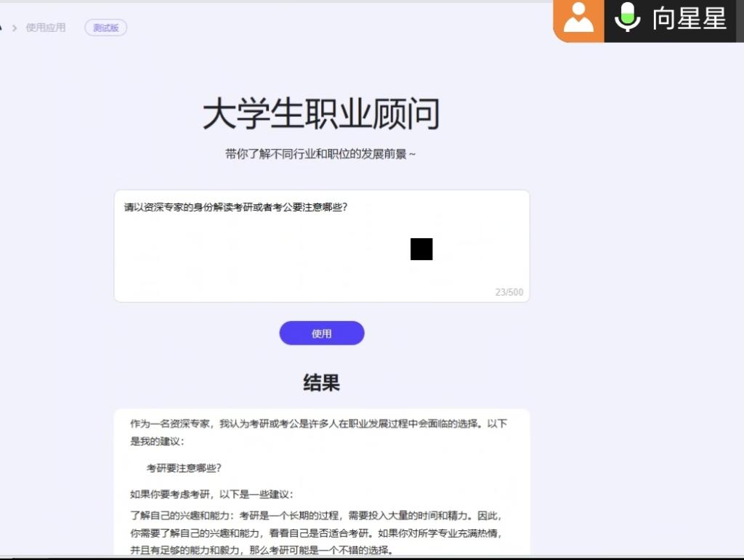Click the partial home icon in the breadcrumb
This screenshot has width=744, height=560.
tap(1, 28)
